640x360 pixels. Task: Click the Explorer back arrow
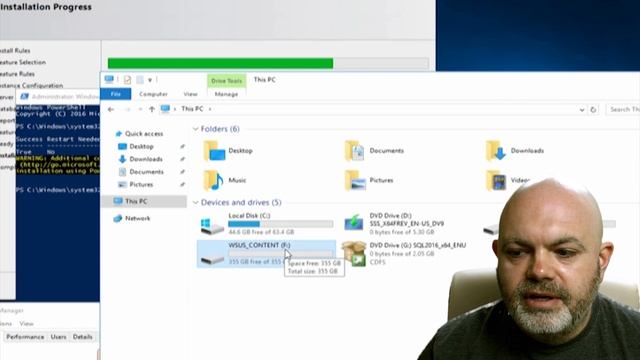click(111, 109)
